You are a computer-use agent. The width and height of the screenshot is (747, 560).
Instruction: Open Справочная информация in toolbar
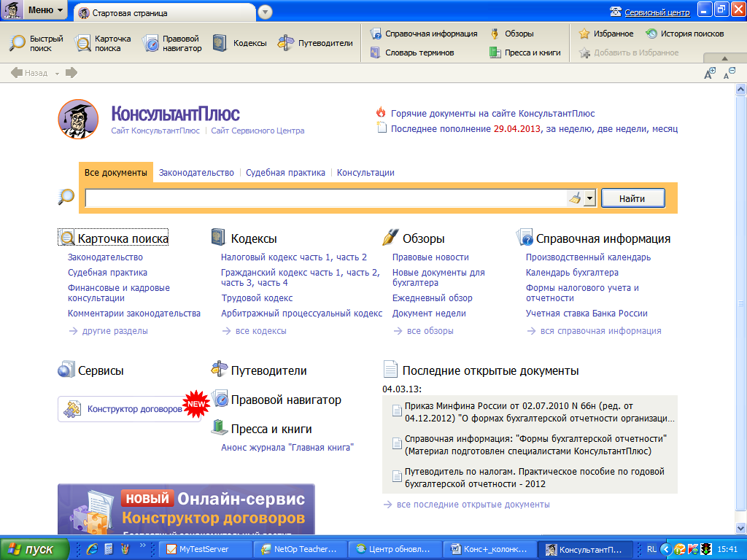(424, 34)
